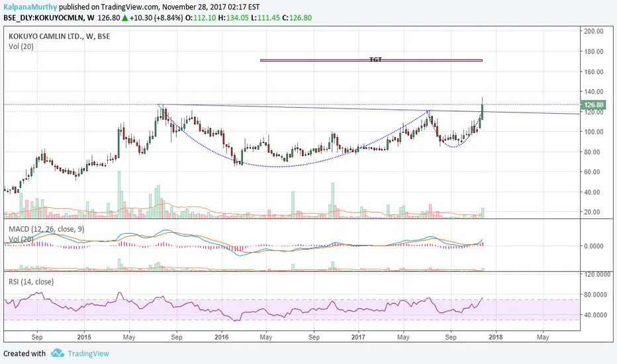This screenshot has height=364, width=617.
Task: Click the 200.00 price axis label
Action: [x=594, y=31]
